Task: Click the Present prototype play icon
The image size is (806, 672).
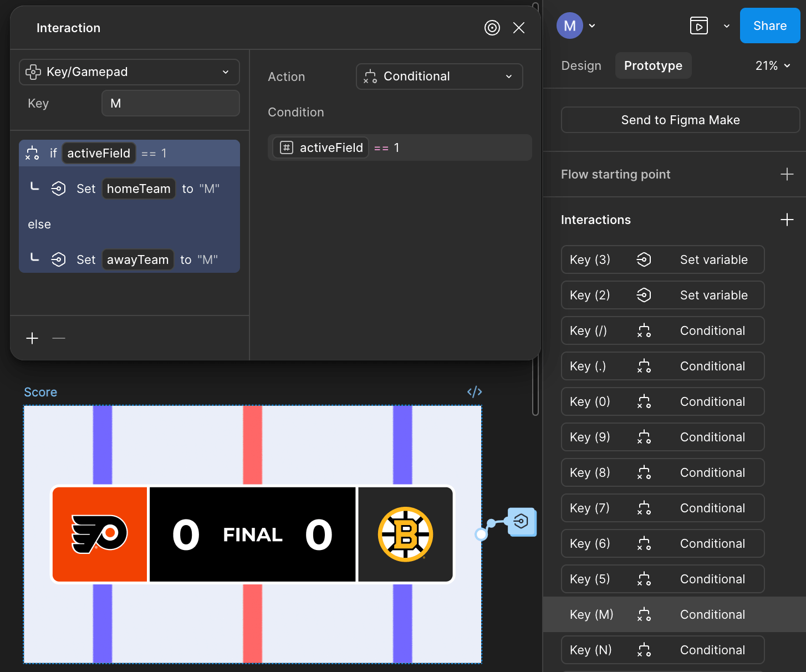Action: click(698, 26)
